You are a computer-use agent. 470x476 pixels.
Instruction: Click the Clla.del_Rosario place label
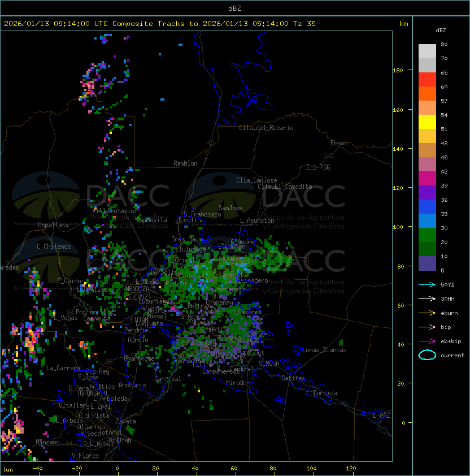pos(266,128)
